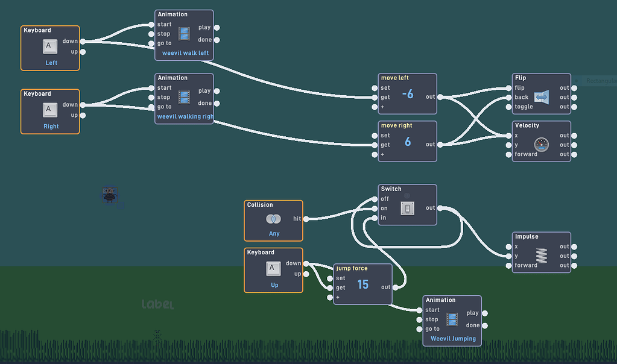Click the + input port of move left node
This screenshot has width=617, height=364.
(x=375, y=107)
